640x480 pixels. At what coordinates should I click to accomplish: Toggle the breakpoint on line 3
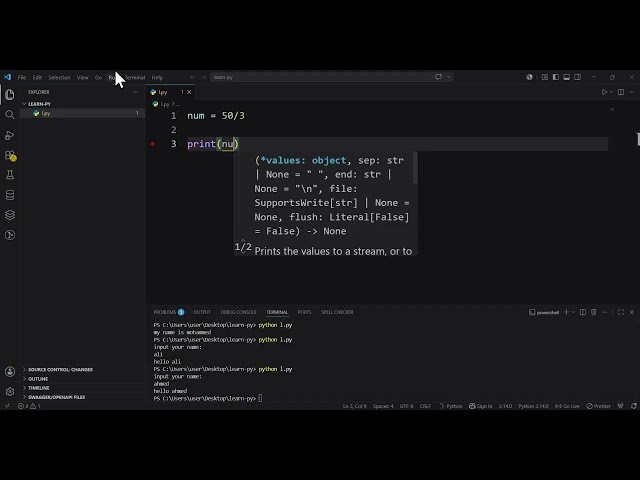pos(153,144)
